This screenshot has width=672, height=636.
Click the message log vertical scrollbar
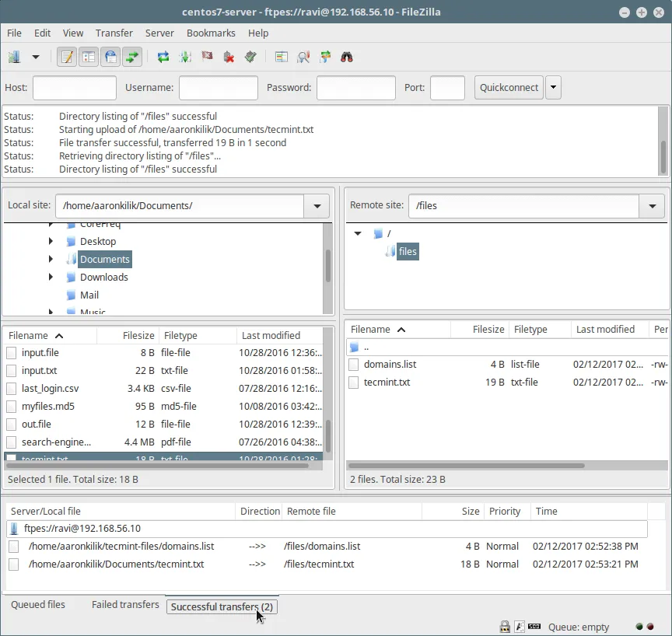[x=663, y=157]
